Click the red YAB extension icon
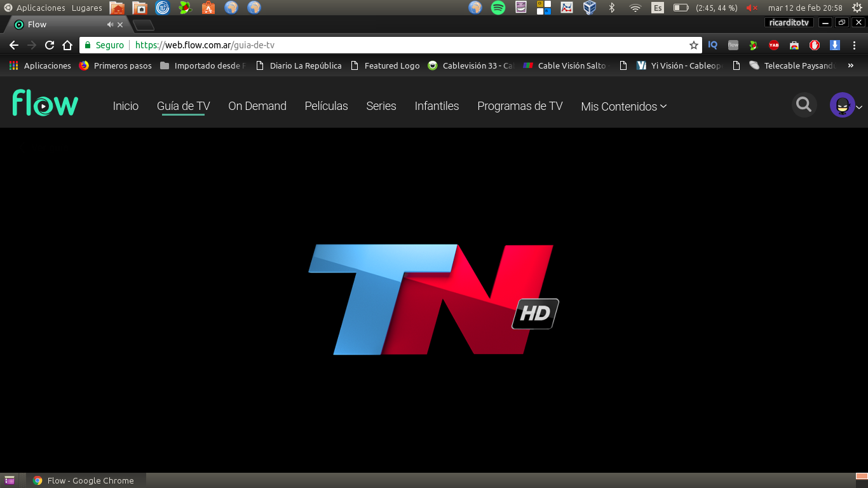This screenshot has width=868, height=488. pyautogui.click(x=774, y=45)
